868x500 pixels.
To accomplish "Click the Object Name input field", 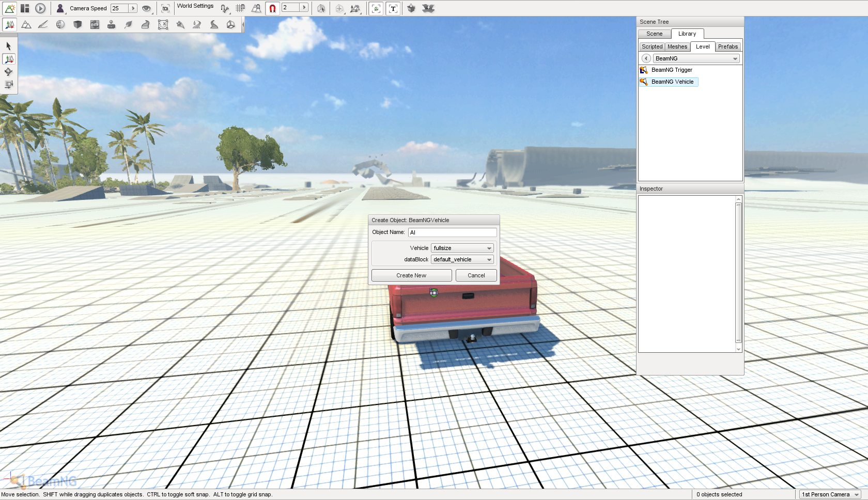I will pyautogui.click(x=453, y=232).
